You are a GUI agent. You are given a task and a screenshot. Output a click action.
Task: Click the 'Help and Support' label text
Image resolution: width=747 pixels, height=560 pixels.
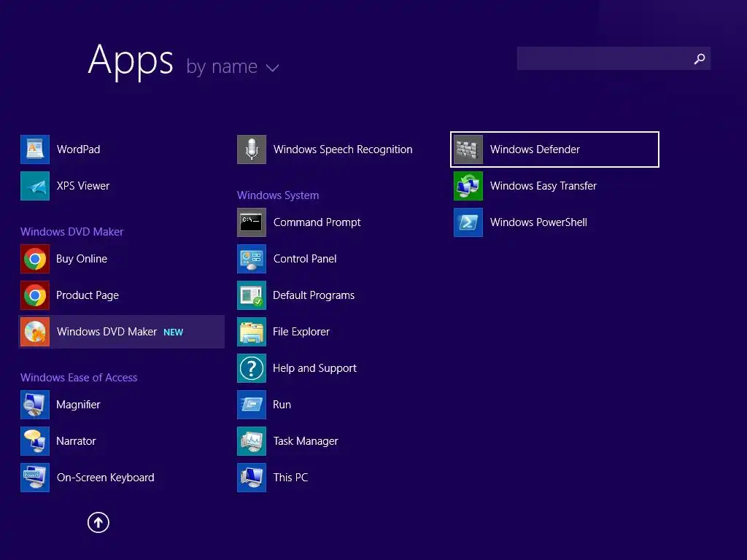coord(315,368)
